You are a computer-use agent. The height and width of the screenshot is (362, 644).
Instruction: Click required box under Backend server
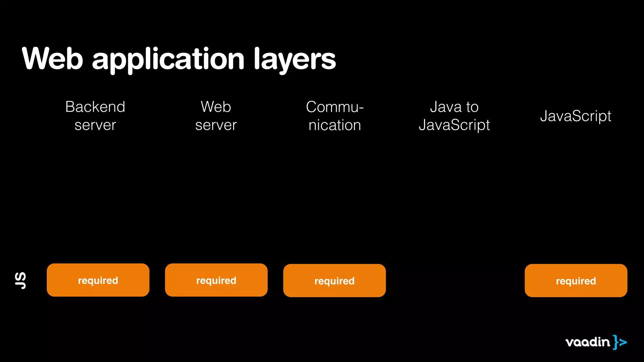coord(98,280)
